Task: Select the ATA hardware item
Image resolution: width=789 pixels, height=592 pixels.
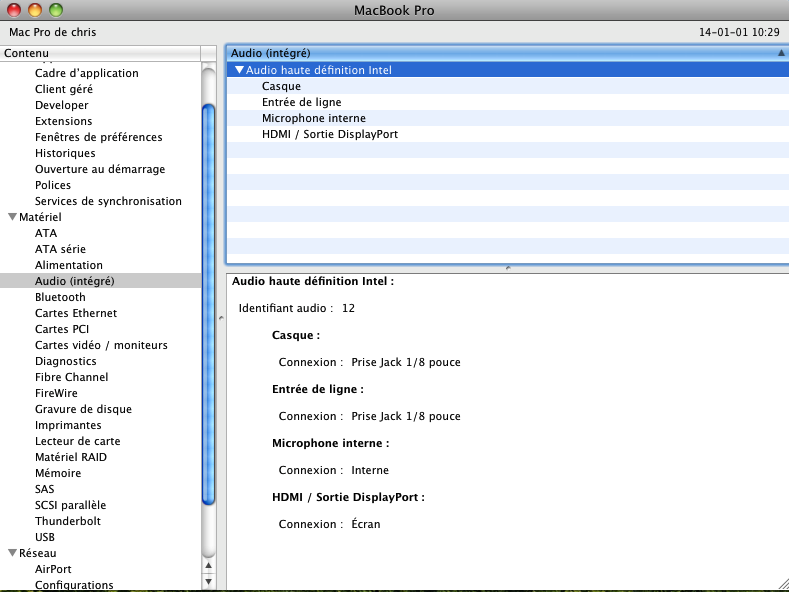Action: tap(46, 233)
